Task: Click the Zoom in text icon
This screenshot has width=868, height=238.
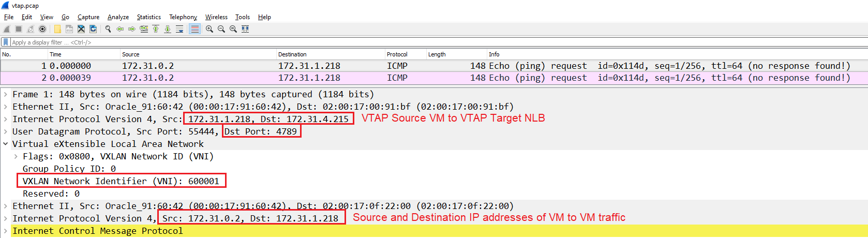Action: click(209, 29)
